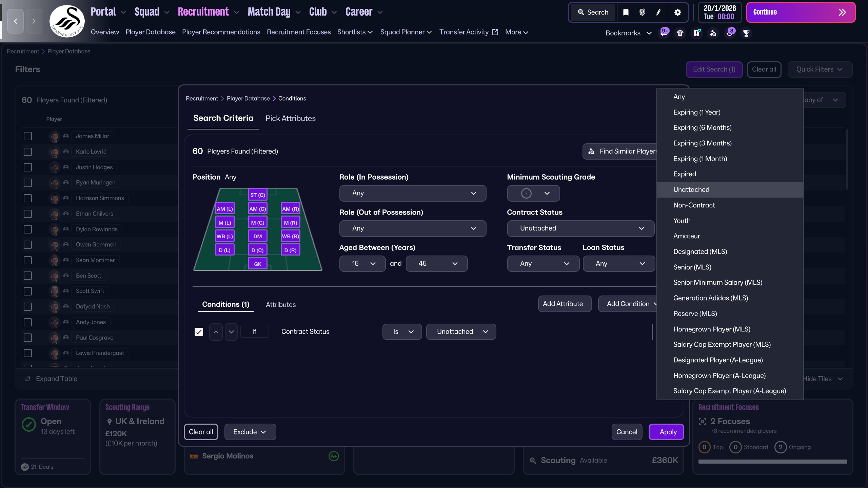Expand the Transfer Status dropdown
Image resolution: width=868 pixels, height=488 pixels.
(543, 264)
